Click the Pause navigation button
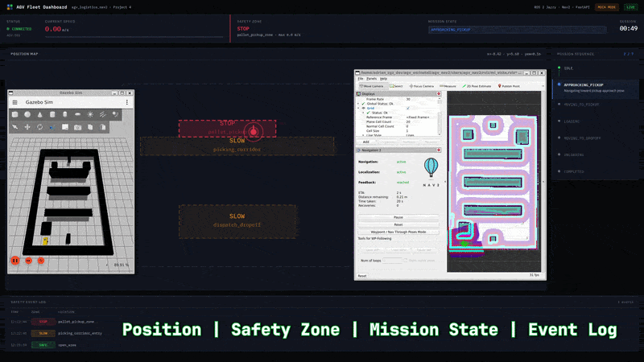 398,217
